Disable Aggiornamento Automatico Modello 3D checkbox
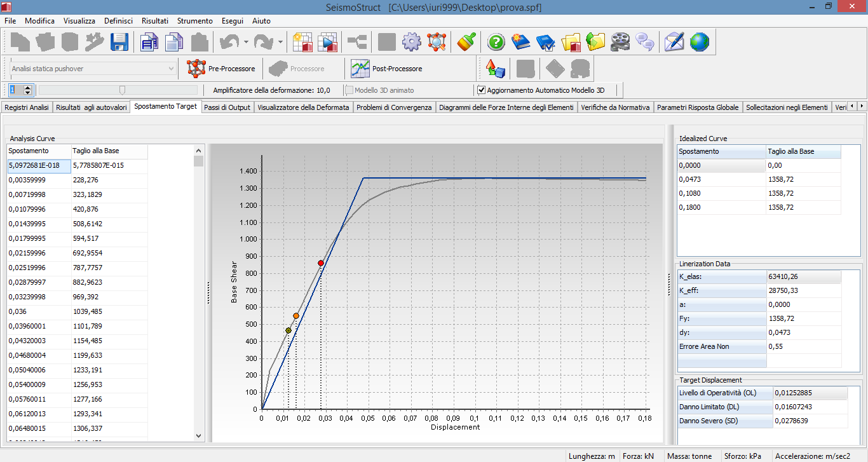Viewport: 868px width, 462px height. pyautogui.click(x=482, y=90)
